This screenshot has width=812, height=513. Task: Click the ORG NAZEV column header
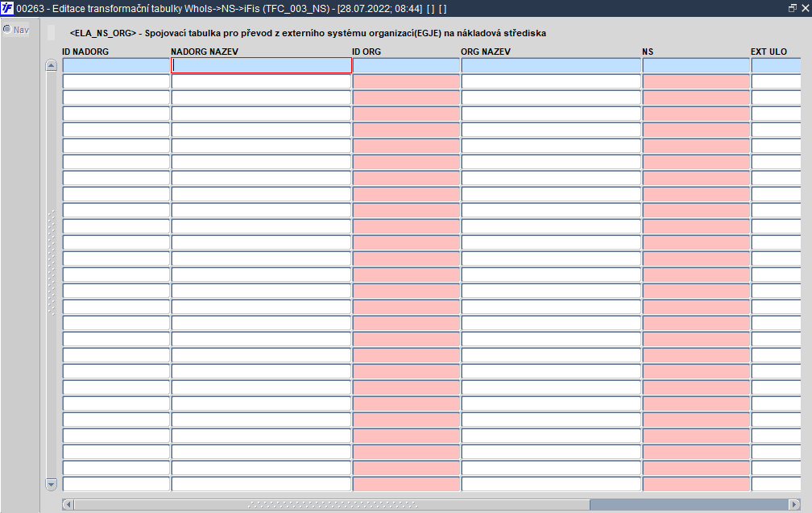pos(486,52)
